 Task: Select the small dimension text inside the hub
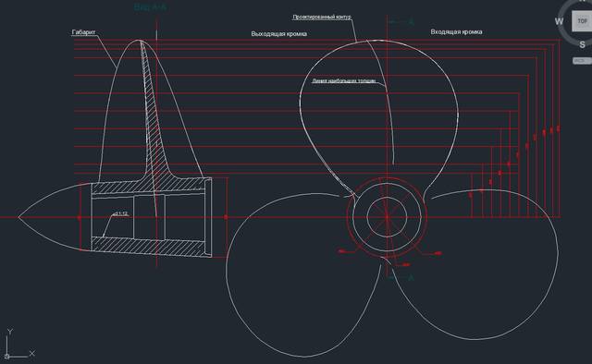121,214
